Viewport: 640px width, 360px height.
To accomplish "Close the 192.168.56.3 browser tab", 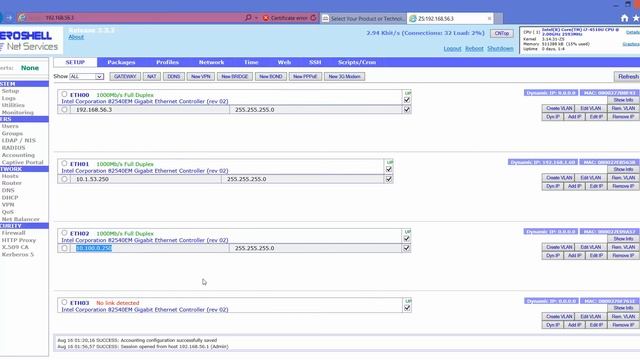I will click(489, 18).
